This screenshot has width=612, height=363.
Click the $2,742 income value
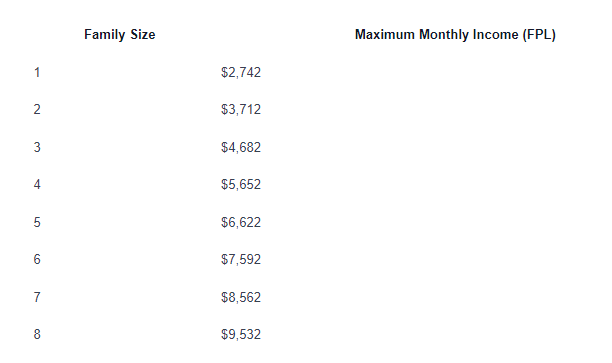coord(241,73)
